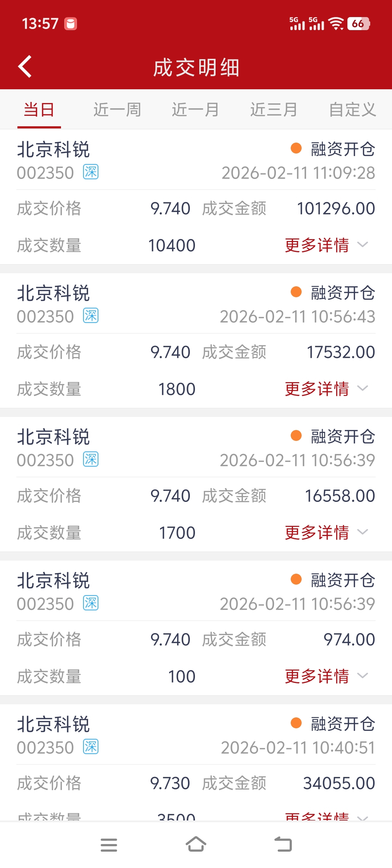The width and height of the screenshot is (392, 868).
Task: Go back using the white arrow
Action: pyautogui.click(x=25, y=66)
